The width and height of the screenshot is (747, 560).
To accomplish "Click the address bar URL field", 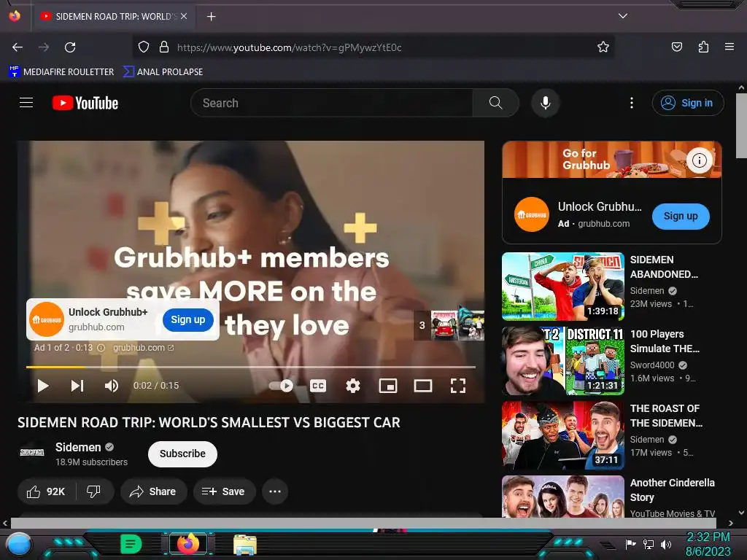I will 373,47.
